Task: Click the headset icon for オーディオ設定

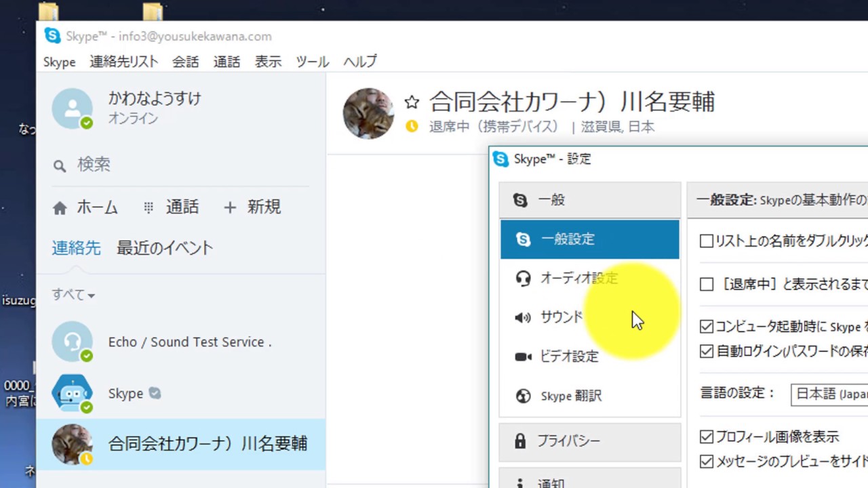Action: [523, 279]
